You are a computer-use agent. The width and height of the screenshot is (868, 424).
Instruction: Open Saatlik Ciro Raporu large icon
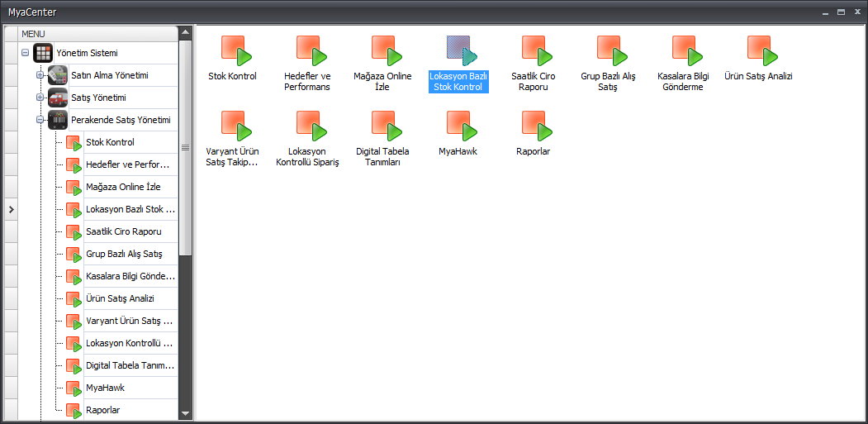[537, 50]
